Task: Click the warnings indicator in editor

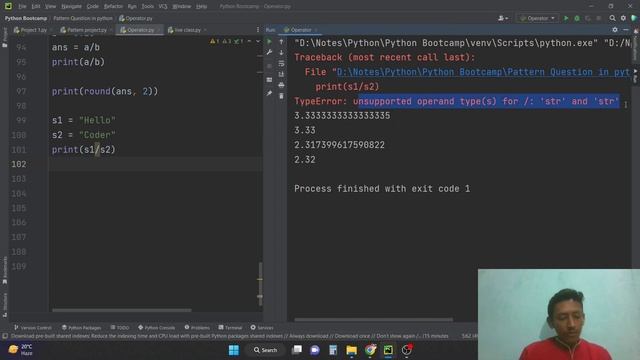Action: [x=215, y=41]
